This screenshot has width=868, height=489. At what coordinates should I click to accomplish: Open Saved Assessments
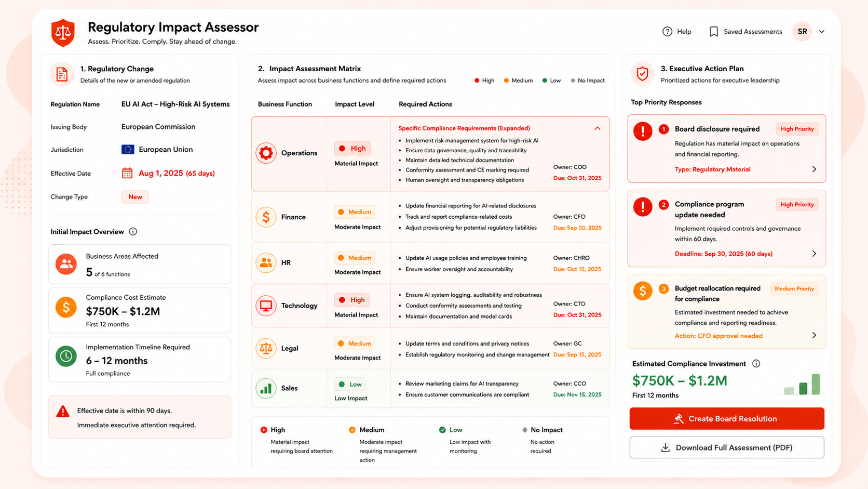[745, 32]
